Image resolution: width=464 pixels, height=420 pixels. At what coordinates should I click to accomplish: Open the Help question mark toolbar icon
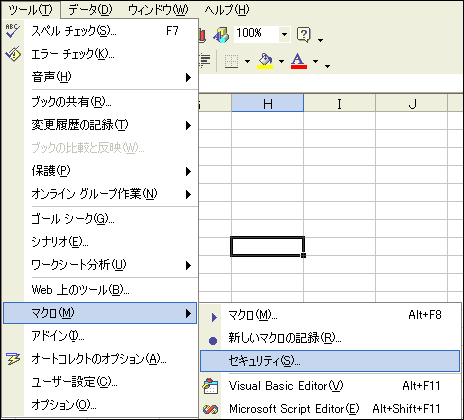coord(304,35)
